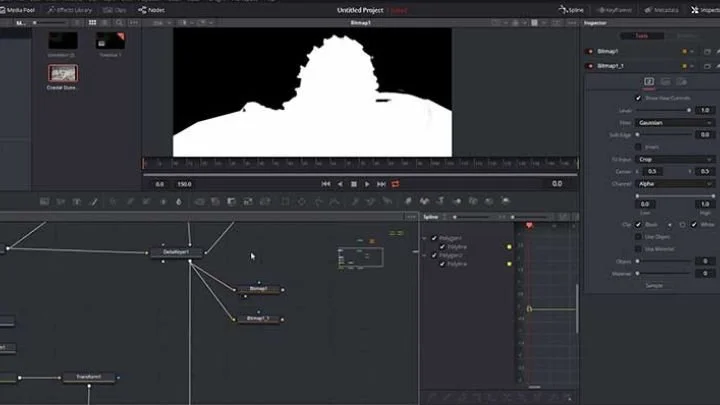Open node editor options menu
This screenshot has height=405, width=720.
[411, 217]
